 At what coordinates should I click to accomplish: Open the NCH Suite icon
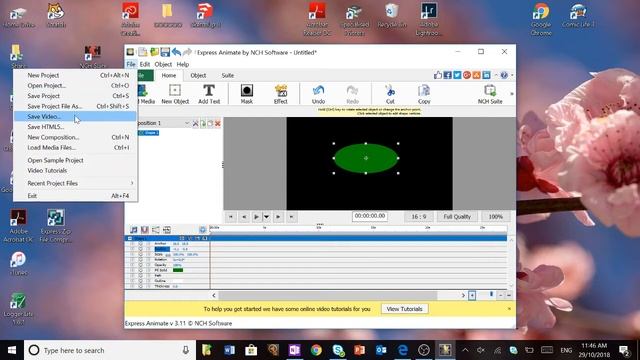490,94
